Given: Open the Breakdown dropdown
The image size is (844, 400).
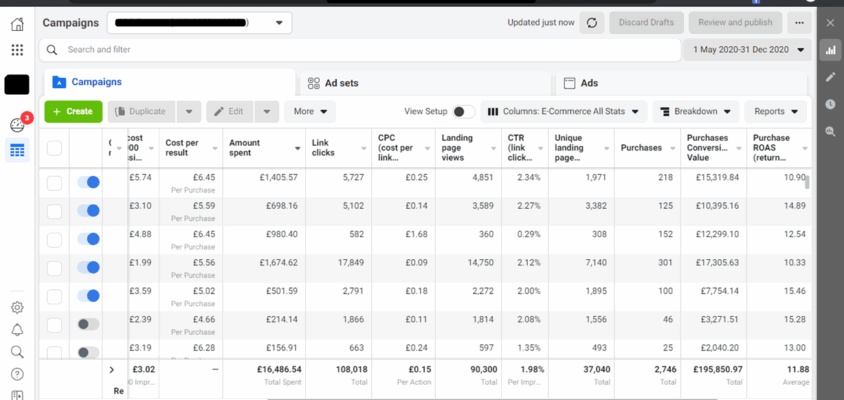Looking at the screenshot, I should tap(695, 111).
